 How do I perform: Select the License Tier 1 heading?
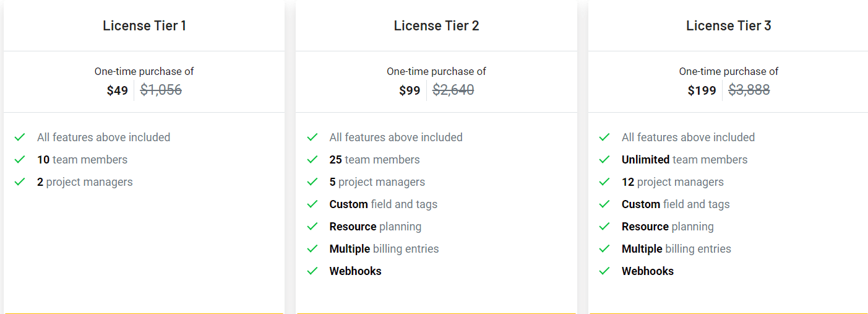[144, 26]
